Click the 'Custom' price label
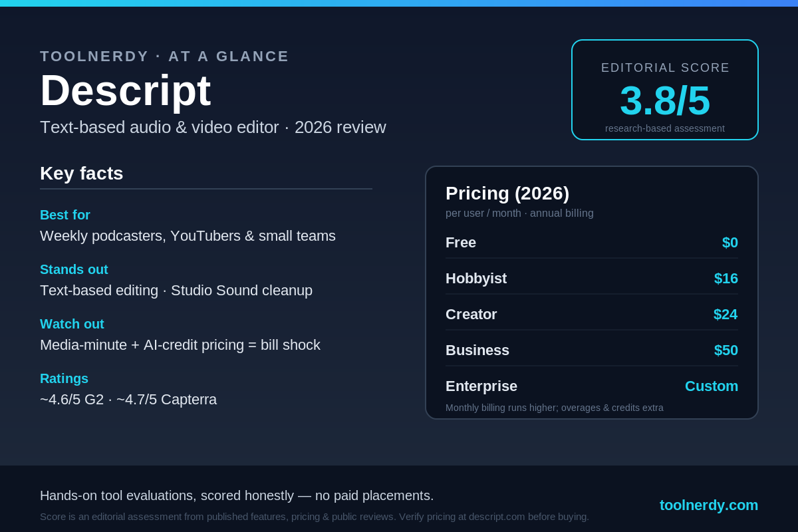 (x=712, y=386)
